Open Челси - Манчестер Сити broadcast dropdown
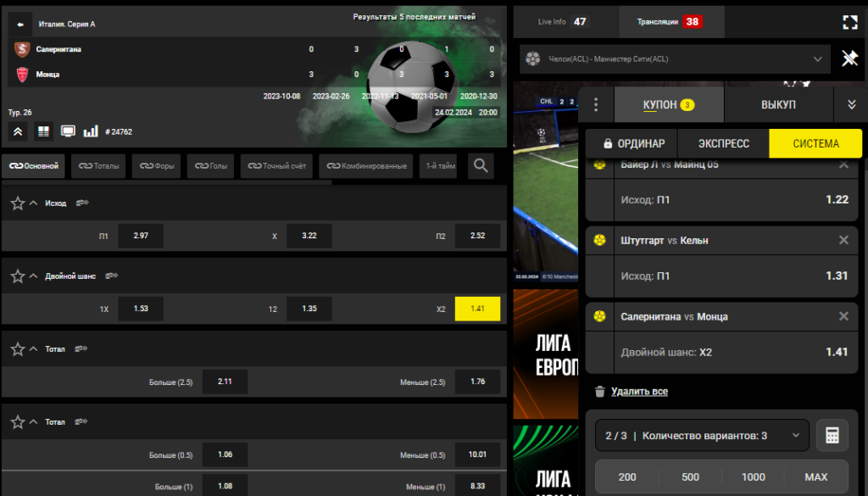The width and height of the screenshot is (868, 496). tap(675, 59)
